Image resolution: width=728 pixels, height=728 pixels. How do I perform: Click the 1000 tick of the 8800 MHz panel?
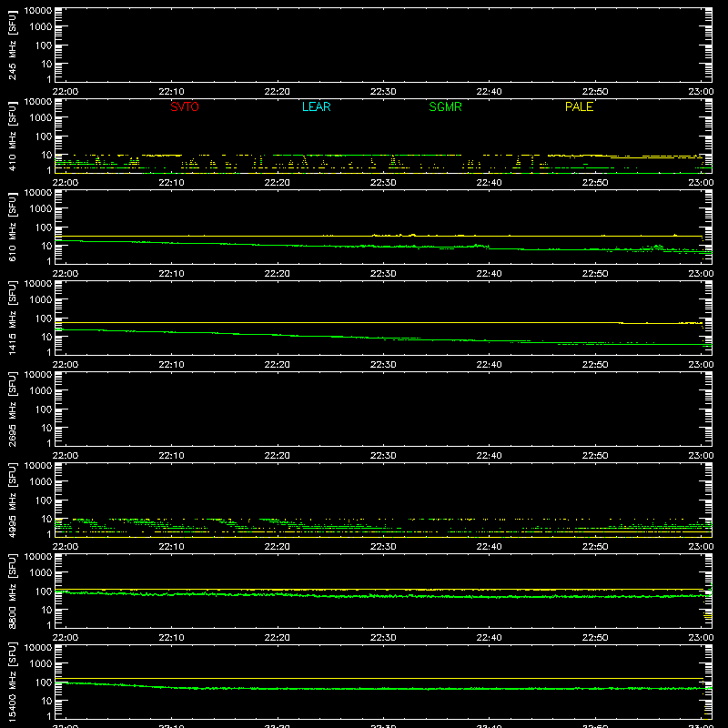coord(41,573)
